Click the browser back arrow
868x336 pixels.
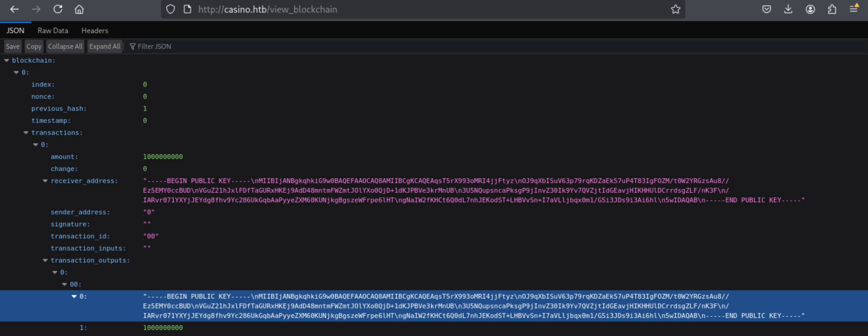tap(14, 9)
